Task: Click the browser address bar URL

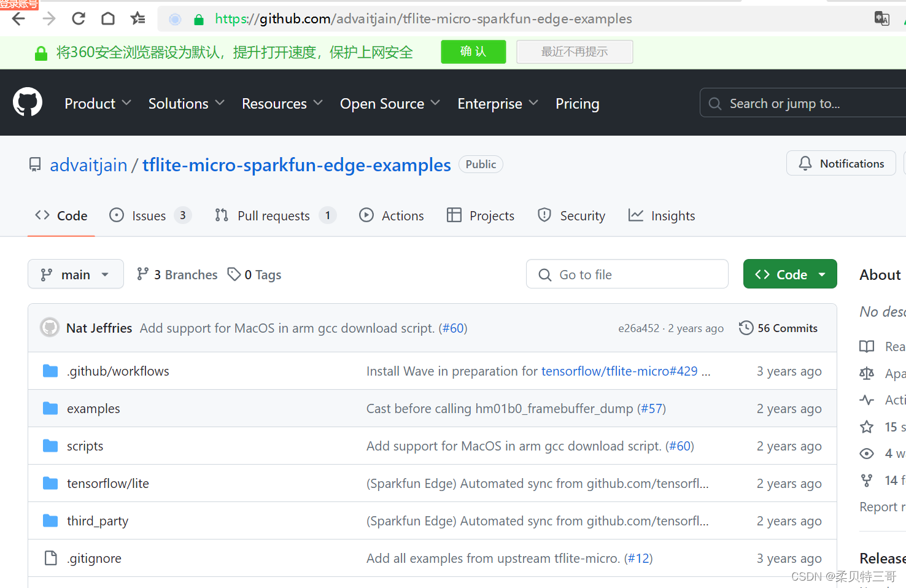Action: (x=424, y=19)
